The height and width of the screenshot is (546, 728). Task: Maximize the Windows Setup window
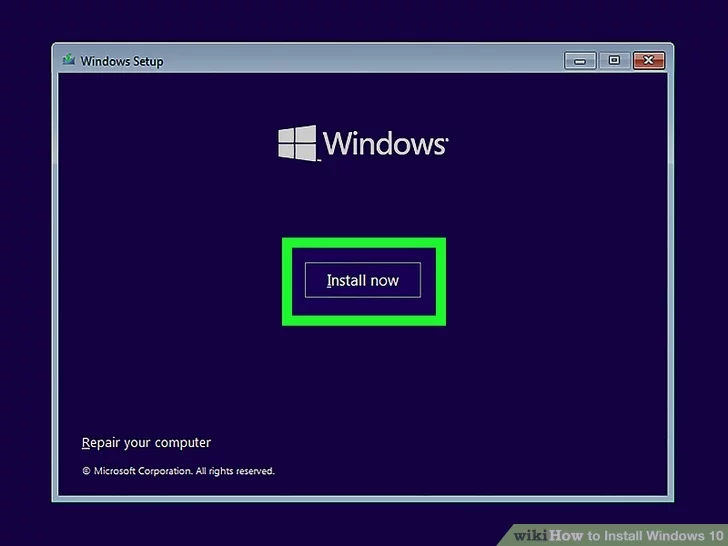pos(614,61)
